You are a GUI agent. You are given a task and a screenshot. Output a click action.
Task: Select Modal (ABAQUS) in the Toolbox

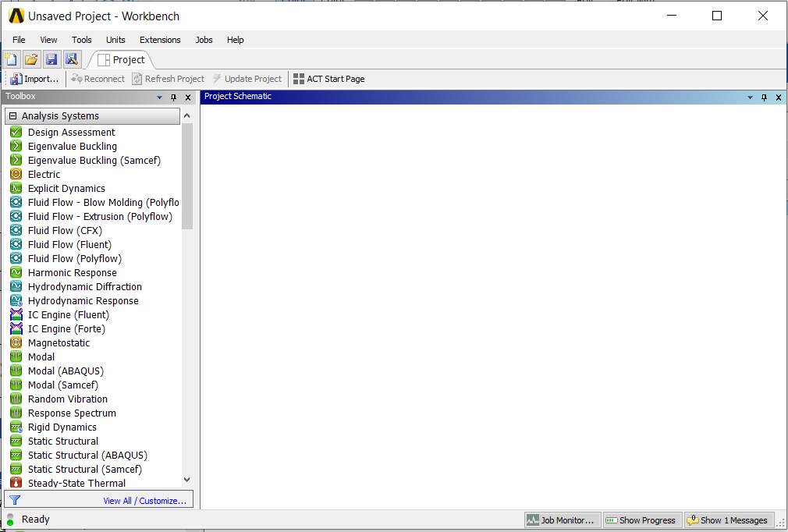[66, 371]
